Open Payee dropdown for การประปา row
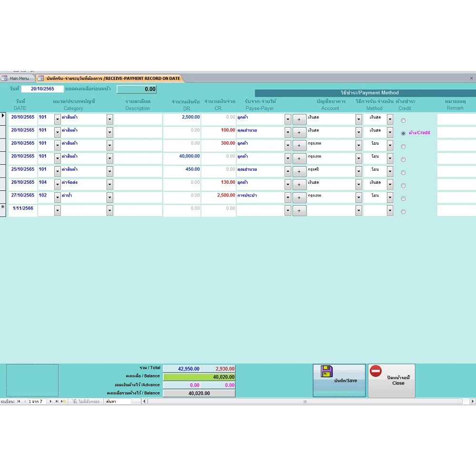This screenshot has width=476, height=476. (288, 198)
